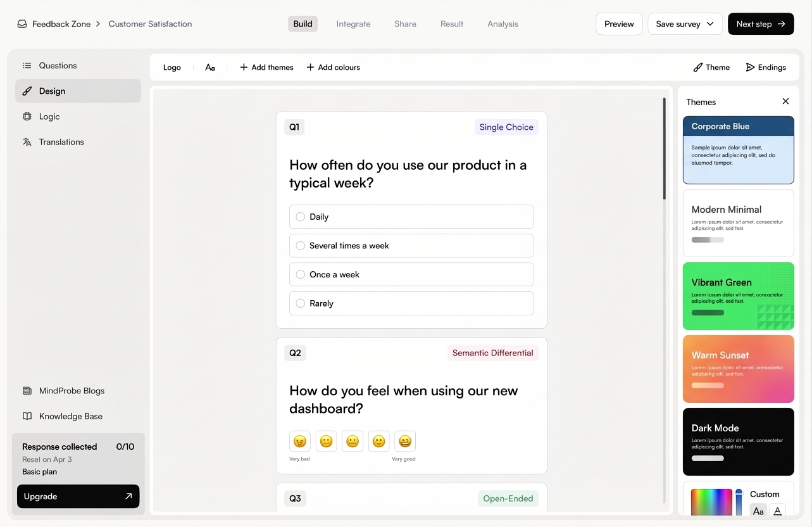This screenshot has height=527, width=812.
Task: Click the font style Aa icon in toolbar
Action: (x=210, y=67)
